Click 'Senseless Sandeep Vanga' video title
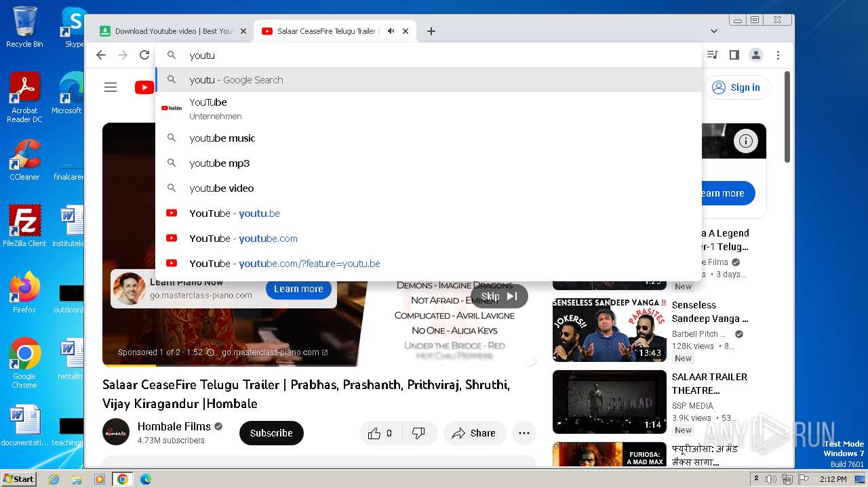Viewport: 868px width, 488px height. [x=710, y=312]
